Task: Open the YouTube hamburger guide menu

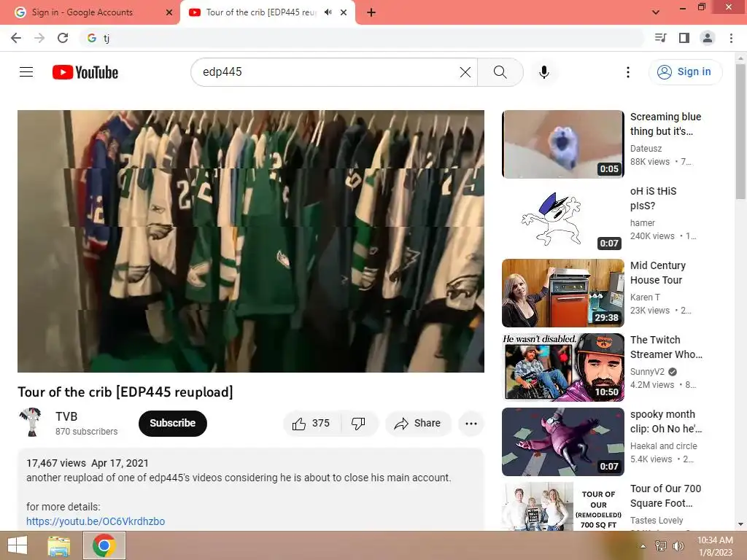Action: 26,72
